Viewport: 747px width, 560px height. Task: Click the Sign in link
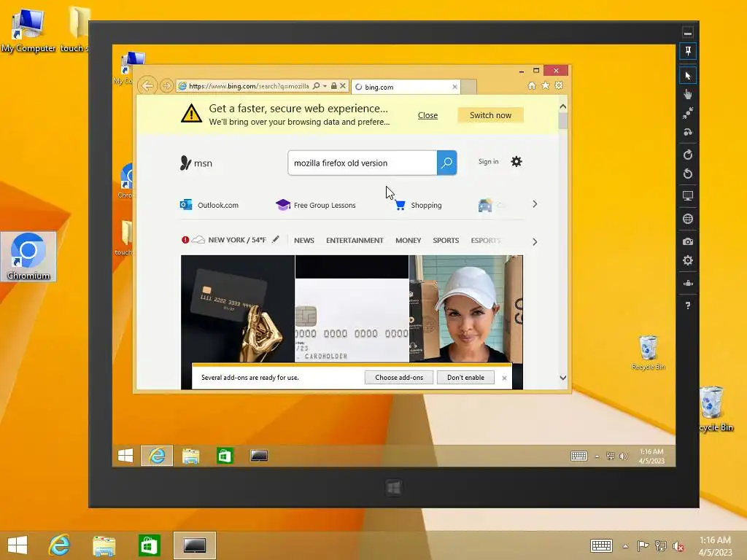[x=488, y=162]
